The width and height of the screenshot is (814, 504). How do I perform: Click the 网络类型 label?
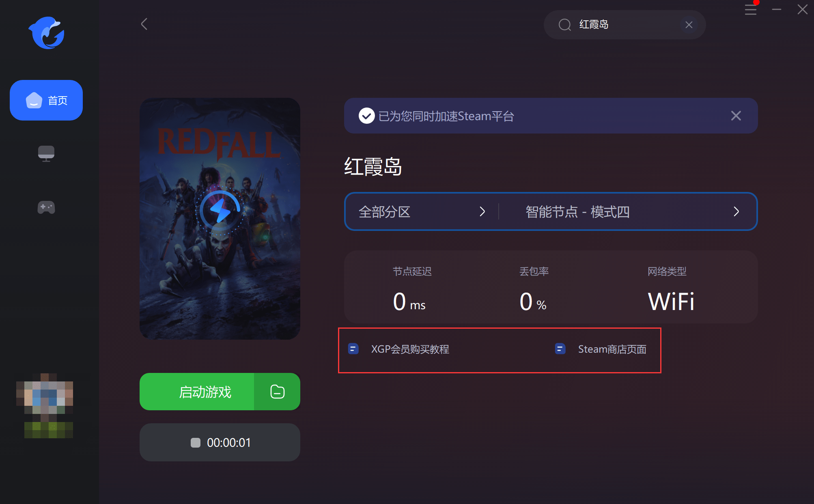tap(667, 271)
